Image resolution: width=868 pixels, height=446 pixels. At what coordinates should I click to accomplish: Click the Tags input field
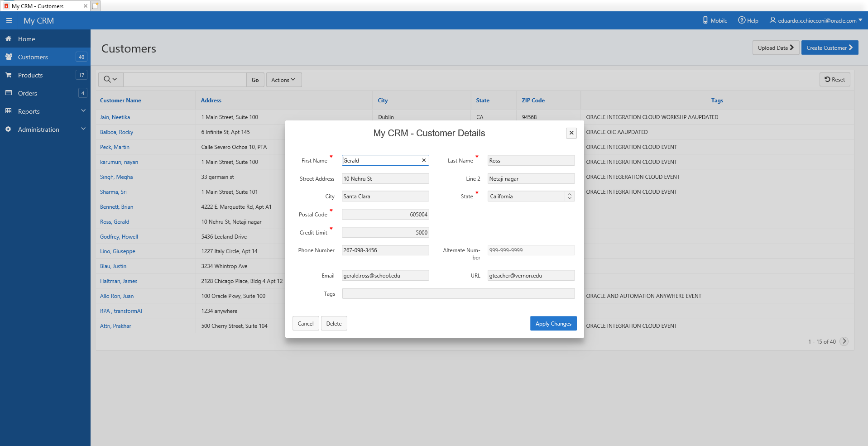(458, 294)
